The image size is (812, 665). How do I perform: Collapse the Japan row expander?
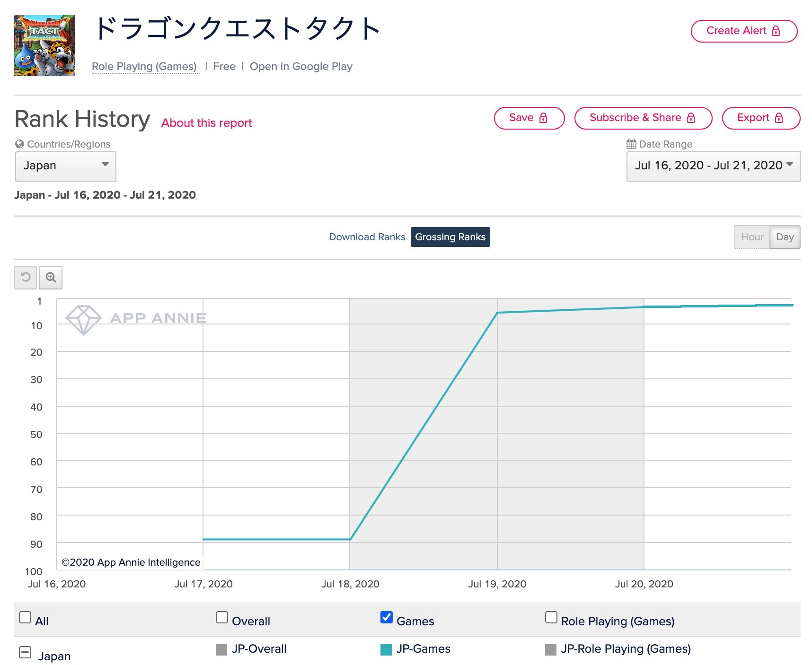[25, 652]
